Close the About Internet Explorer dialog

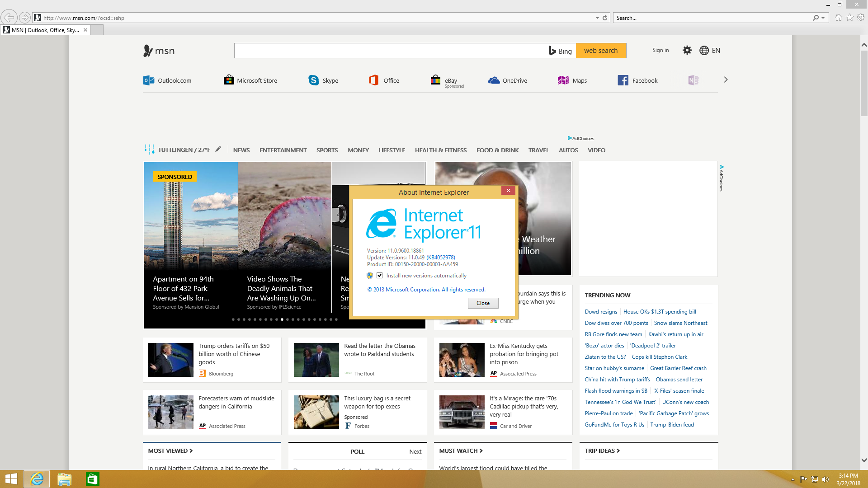click(509, 190)
